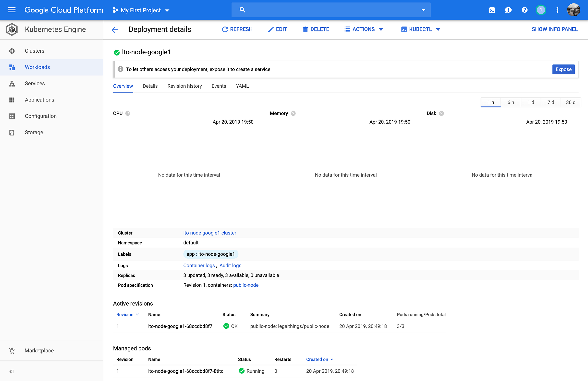Collapse the sidebar navigation panel

pyautogui.click(x=11, y=371)
